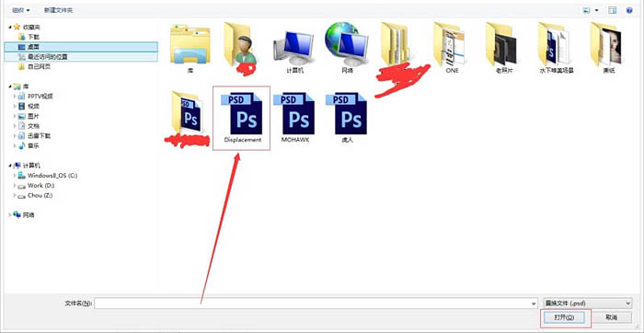Select the MOHAWK PSD file
Screen dimensions: 644x333
(294, 118)
